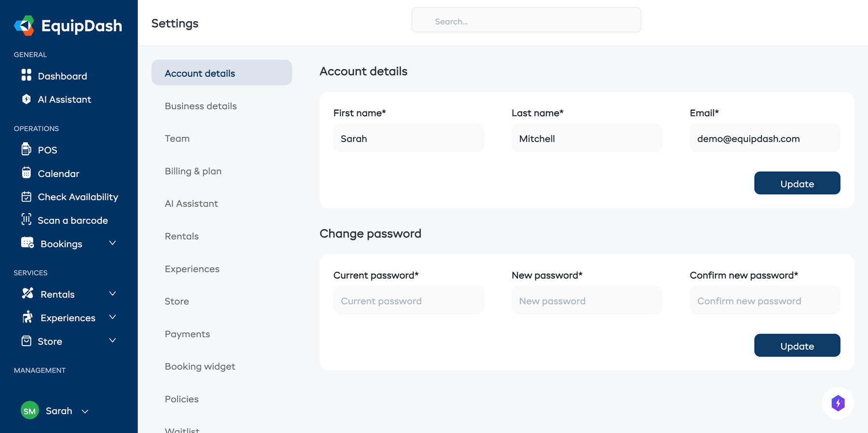
Task: Select the Account details settings tab
Action: (222, 73)
